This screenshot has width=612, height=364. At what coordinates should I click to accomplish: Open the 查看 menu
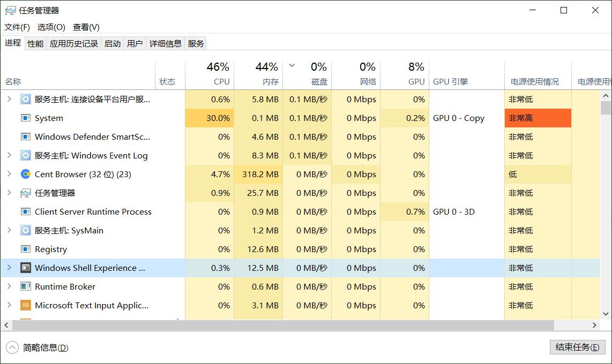pyautogui.click(x=85, y=27)
